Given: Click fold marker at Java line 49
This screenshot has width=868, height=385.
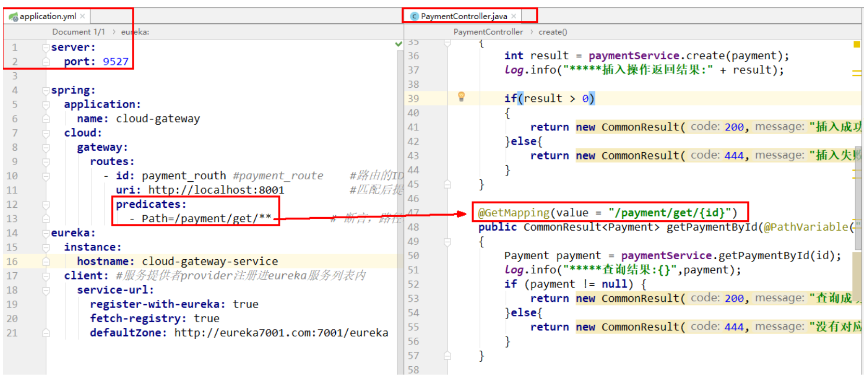Looking at the screenshot, I should pos(448,242).
